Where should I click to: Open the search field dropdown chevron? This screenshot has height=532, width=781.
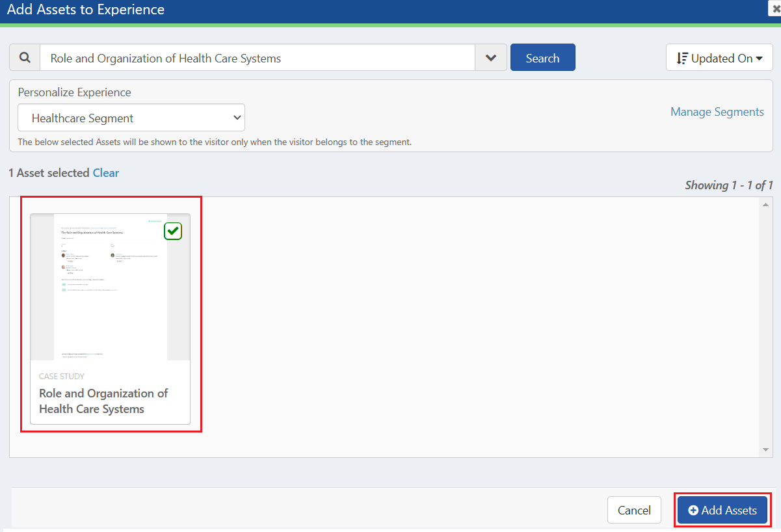pos(491,58)
